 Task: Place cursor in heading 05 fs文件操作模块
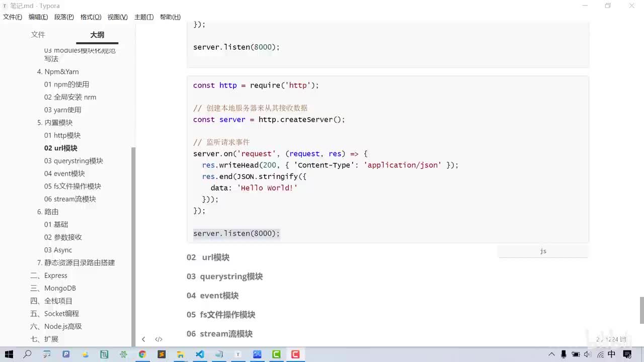221,315
